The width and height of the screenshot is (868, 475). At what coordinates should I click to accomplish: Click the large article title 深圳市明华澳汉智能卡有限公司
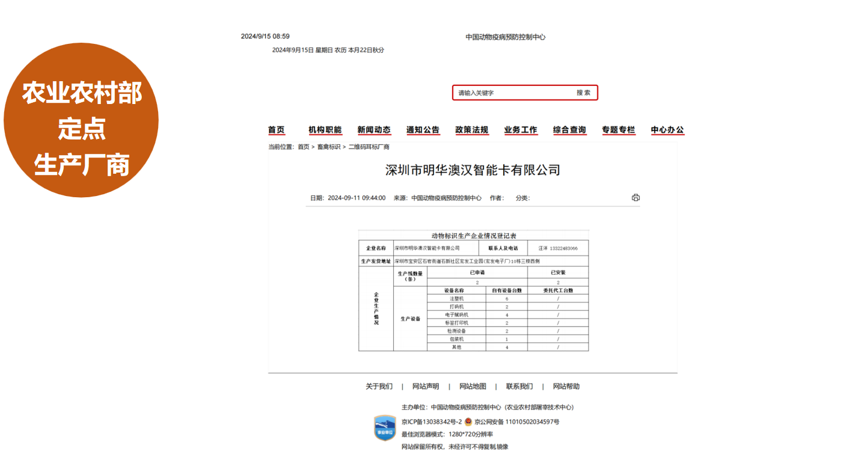point(472,170)
